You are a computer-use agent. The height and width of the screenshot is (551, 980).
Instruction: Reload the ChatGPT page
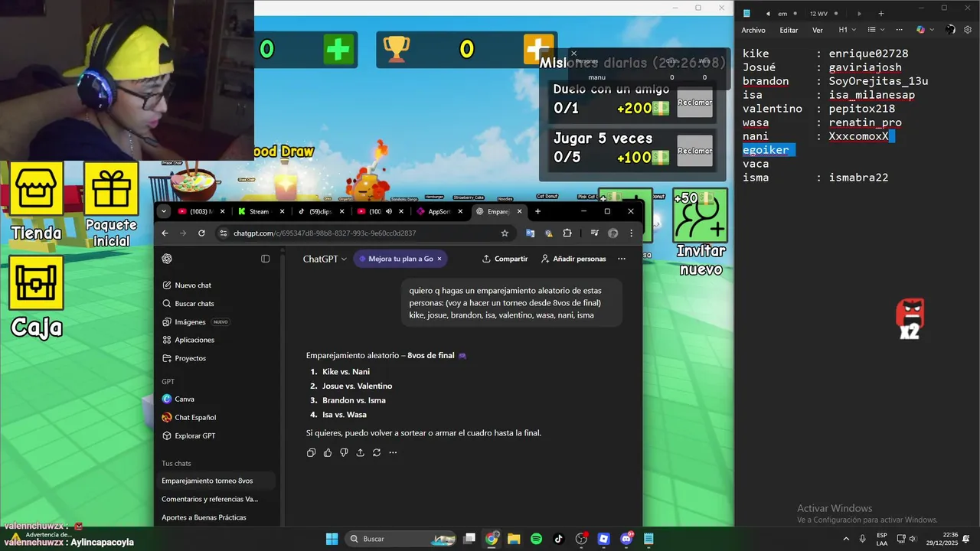coord(201,233)
